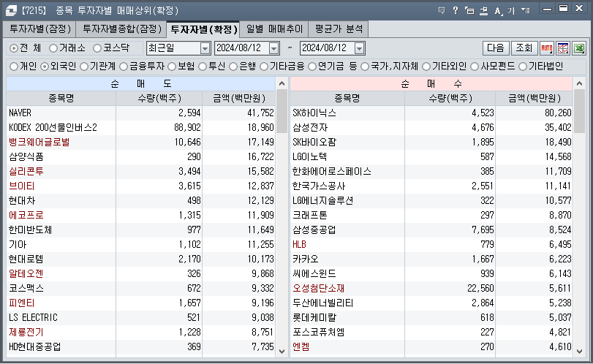This screenshot has height=364, width=593.
Task: Select 오성첨단소재 row
Action: pyautogui.click(x=431, y=289)
